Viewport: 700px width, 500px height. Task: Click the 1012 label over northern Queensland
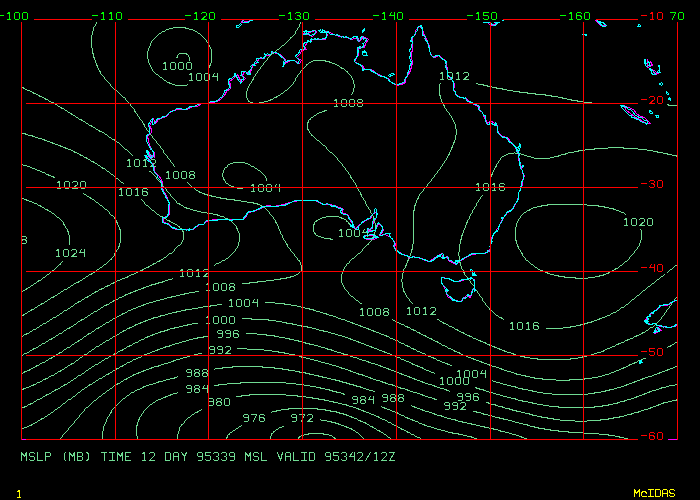point(454,76)
